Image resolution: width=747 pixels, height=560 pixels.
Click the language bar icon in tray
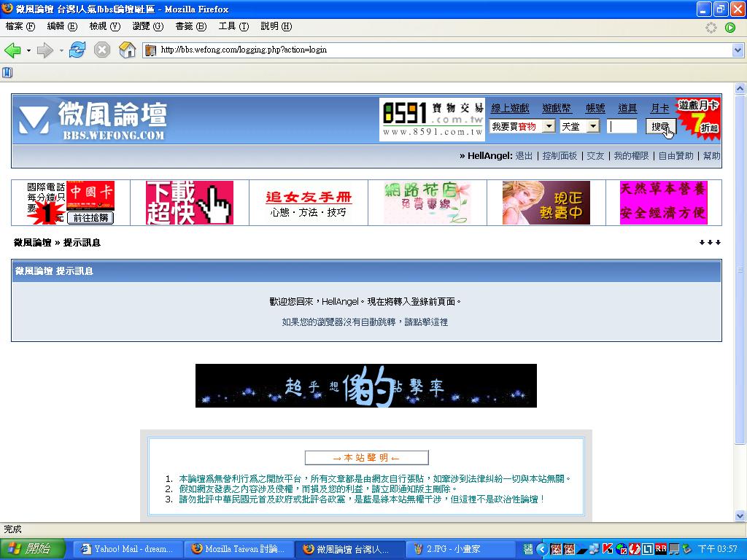pos(528,549)
